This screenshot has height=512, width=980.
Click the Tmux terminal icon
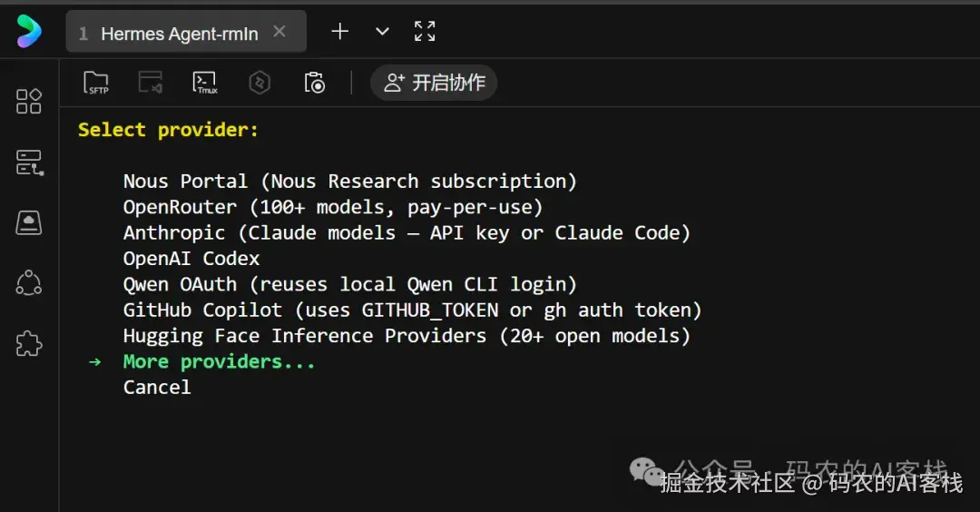(x=205, y=84)
